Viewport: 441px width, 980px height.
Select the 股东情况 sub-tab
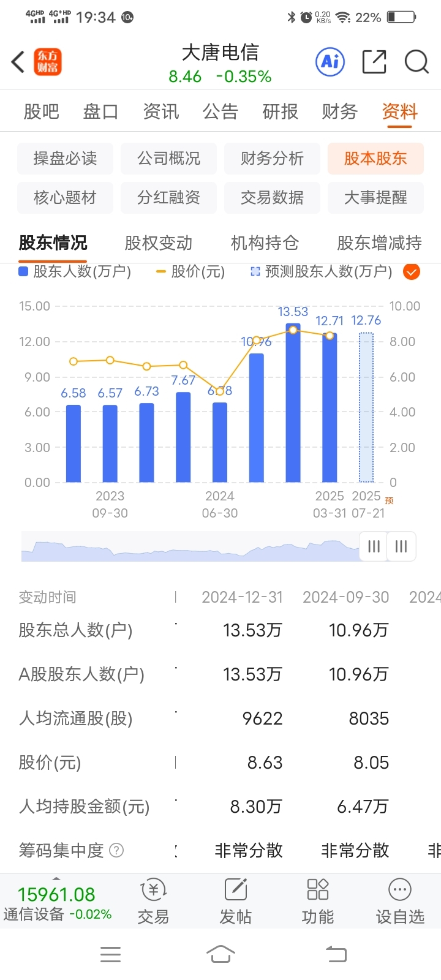[x=53, y=243]
